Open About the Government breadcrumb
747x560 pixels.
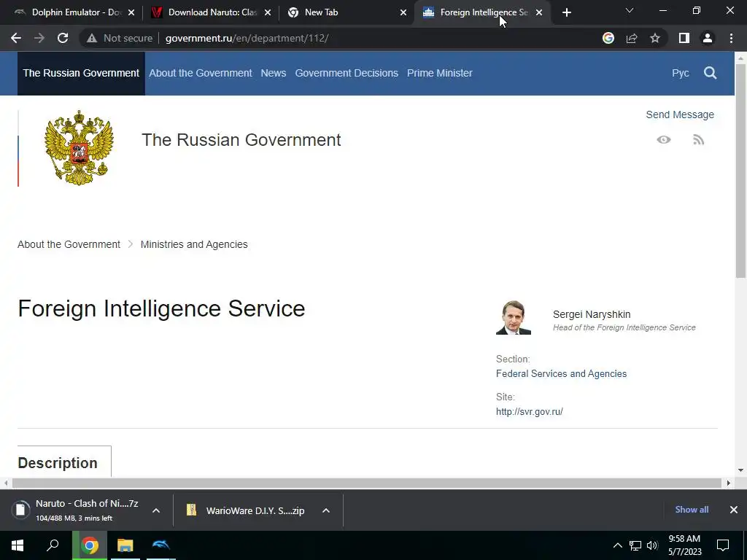(69, 244)
